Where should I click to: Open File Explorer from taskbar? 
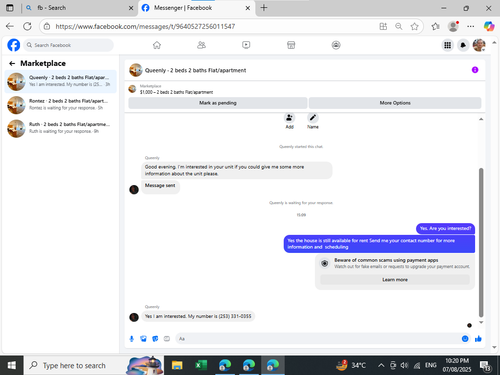click(177, 365)
